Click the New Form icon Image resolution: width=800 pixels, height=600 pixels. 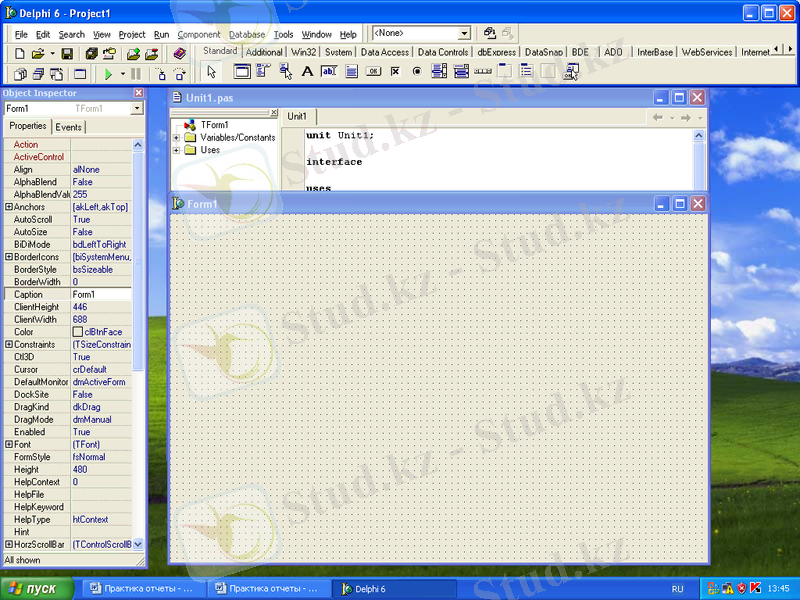point(80,74)
